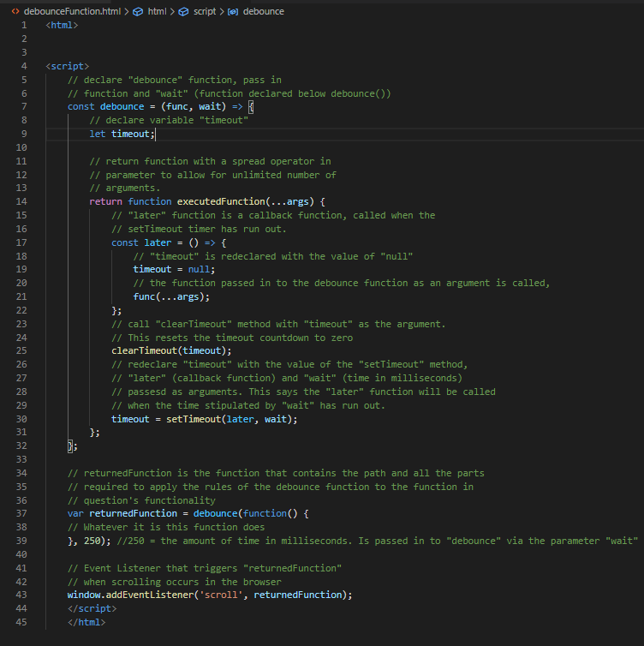644x646 pixels.
Task: Select the html breadcrumb segment
Action: tap(157, 11)
